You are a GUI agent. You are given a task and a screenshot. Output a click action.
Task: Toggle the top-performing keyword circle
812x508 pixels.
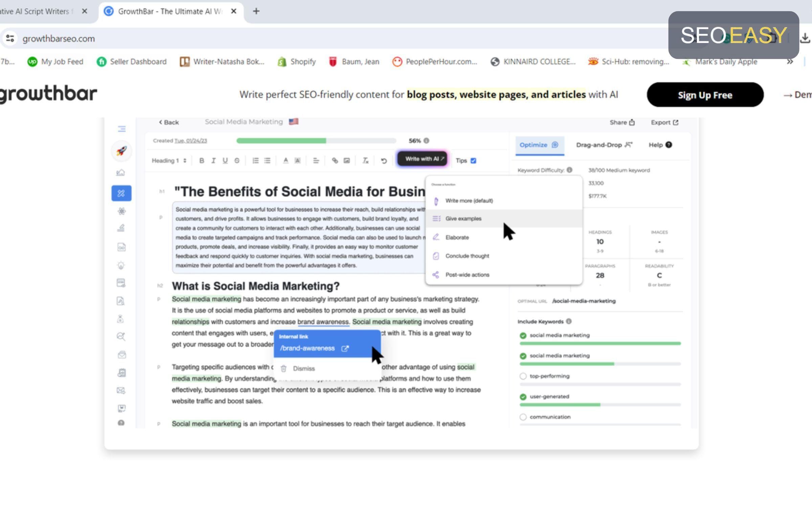pos(523,376)
